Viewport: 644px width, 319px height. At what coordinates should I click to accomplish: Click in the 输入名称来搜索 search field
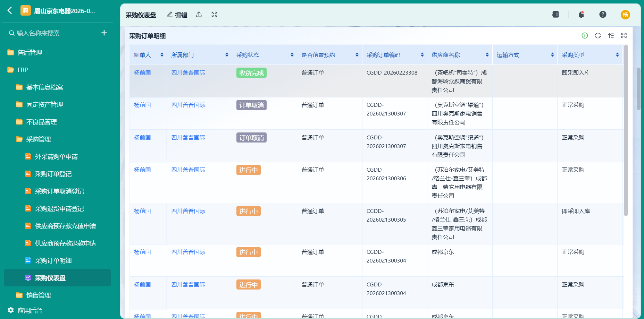pyautogui.click(x=57, y=33)
